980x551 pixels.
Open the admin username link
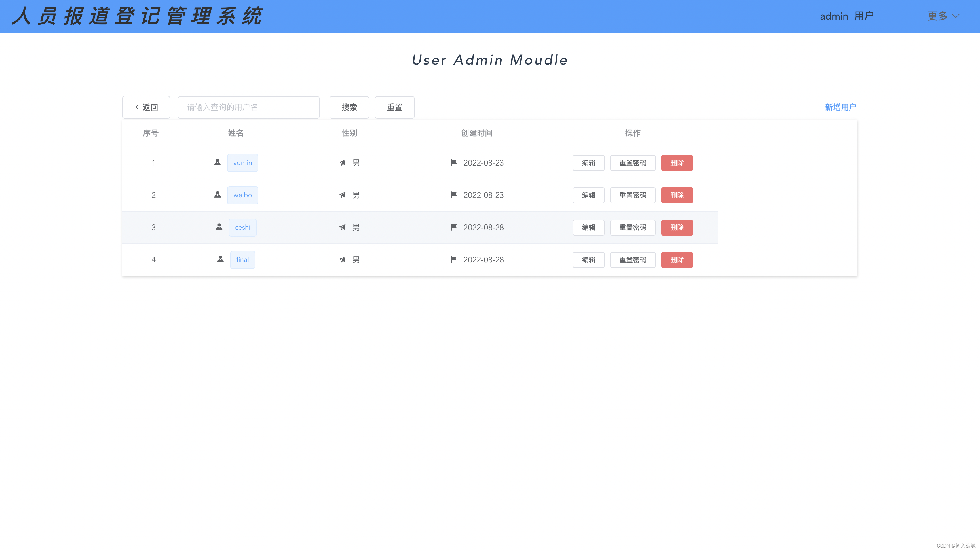(242, 162)
